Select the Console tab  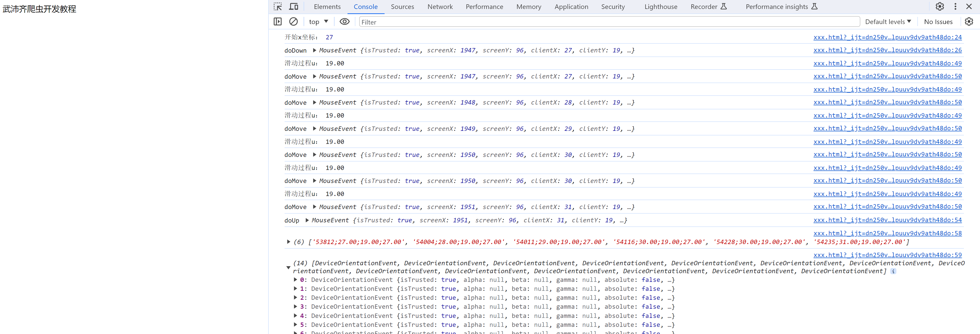(366, 6)
